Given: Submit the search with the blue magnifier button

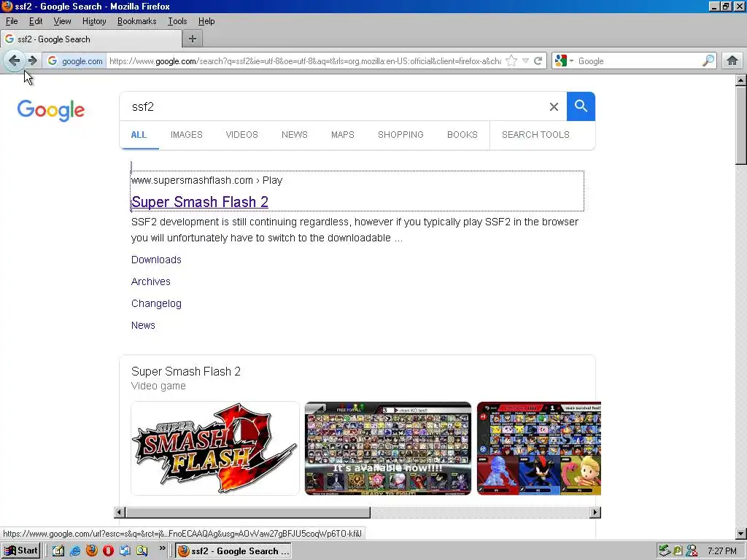Looking at the screenshot, I should tap(581, 106).
